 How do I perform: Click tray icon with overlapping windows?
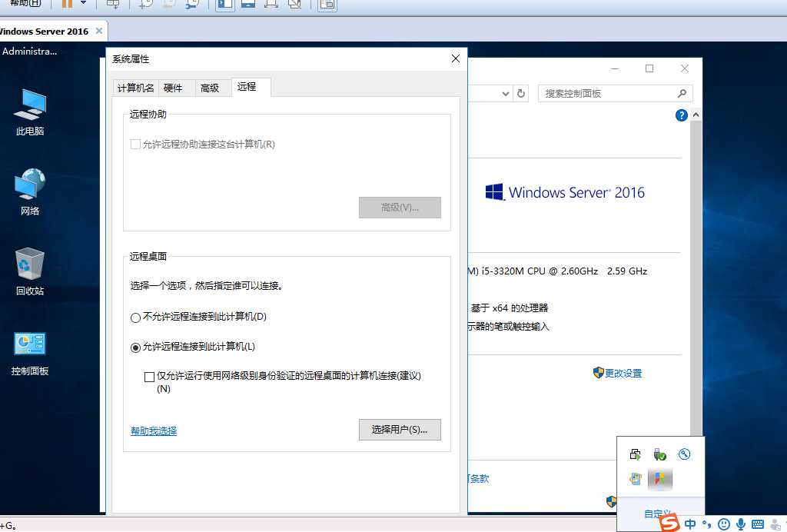pos(635,454)
